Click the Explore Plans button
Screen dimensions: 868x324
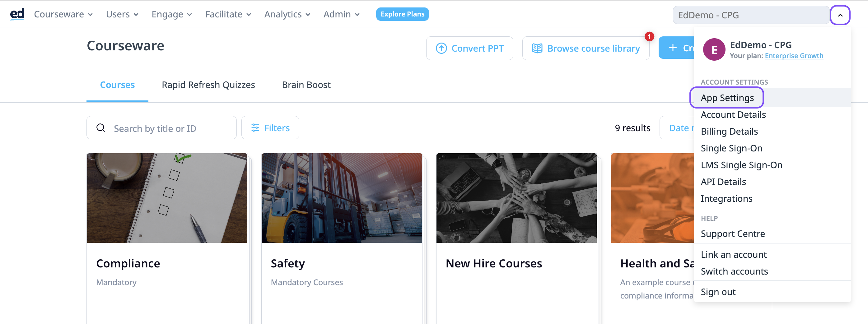point(402,14)
